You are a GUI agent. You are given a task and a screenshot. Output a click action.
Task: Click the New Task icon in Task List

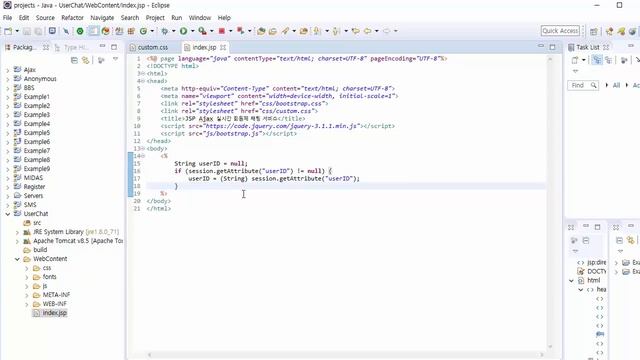point(575,60)
